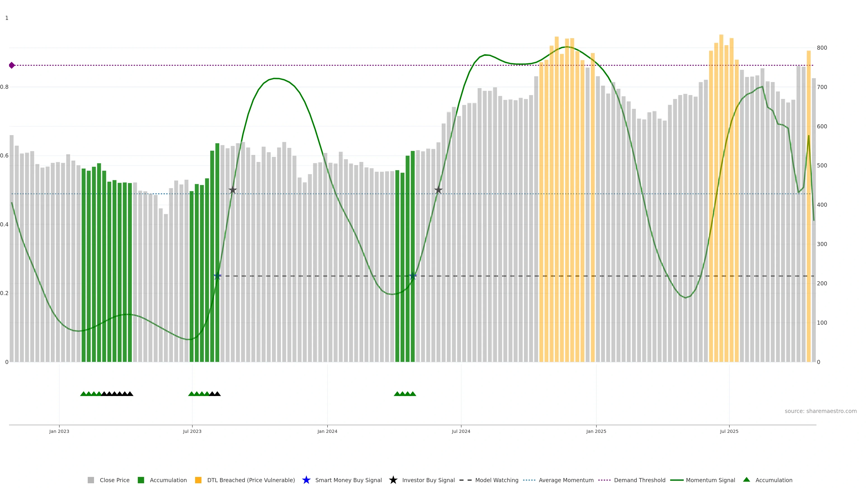Click the purple diamond Demand Threshold marker

coord(12,65)
